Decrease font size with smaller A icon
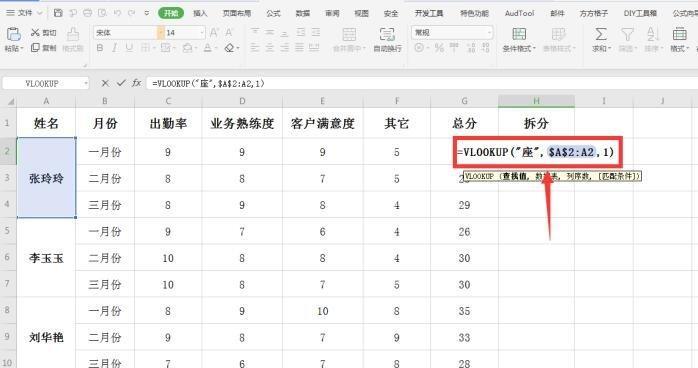 (229, 32)
